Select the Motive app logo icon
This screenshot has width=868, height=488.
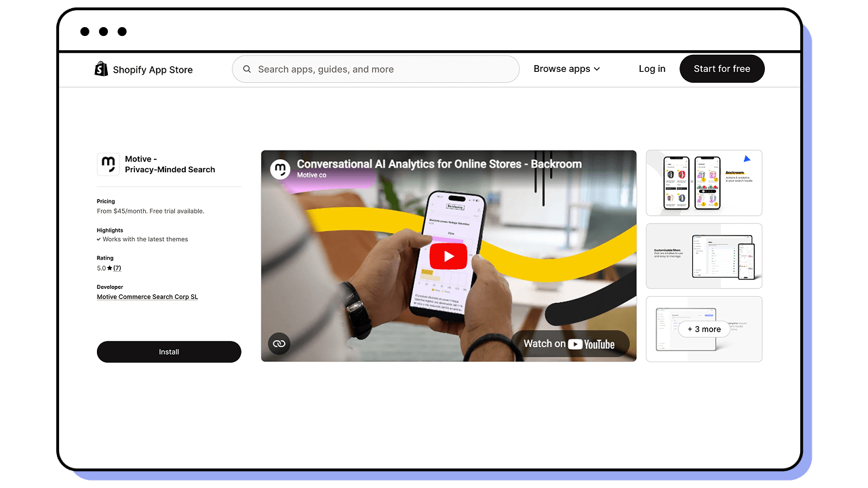(x=107, y=164)
